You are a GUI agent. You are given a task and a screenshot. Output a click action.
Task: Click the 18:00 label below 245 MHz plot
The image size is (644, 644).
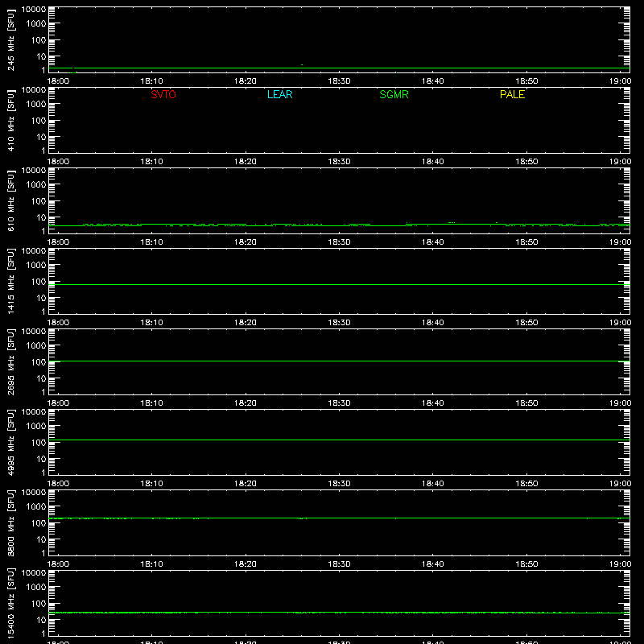click(x=58, y=81)
